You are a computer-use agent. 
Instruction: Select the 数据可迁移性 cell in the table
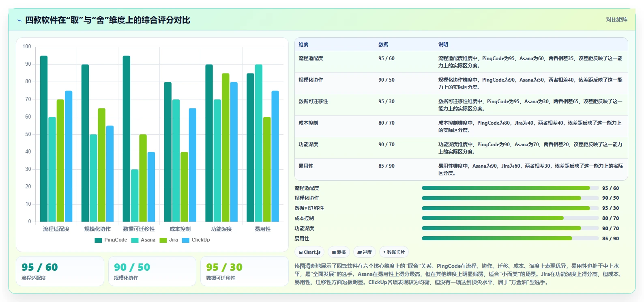click(313, 101)
